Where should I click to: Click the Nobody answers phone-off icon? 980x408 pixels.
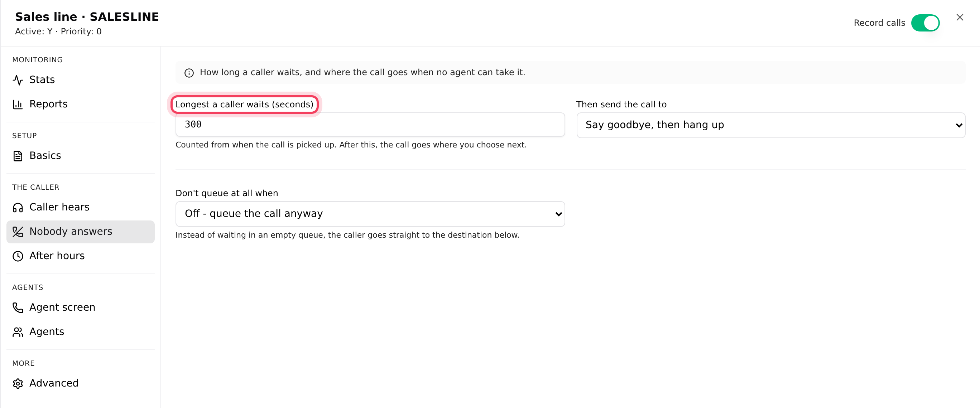[18, 232]
